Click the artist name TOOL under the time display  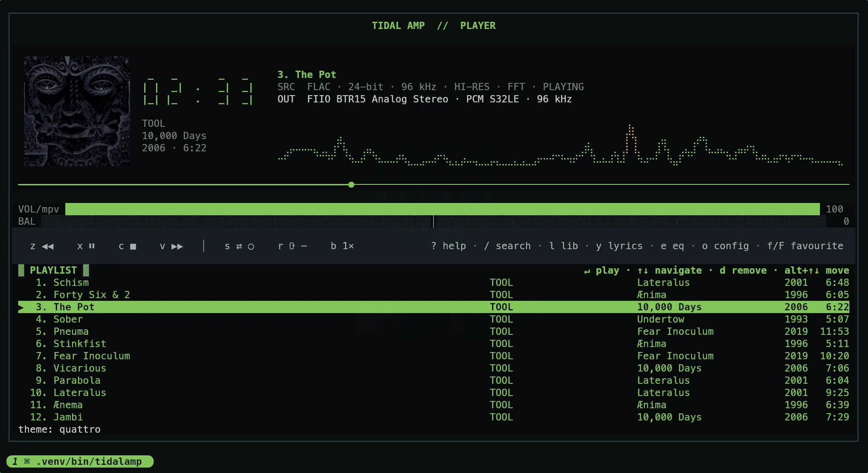coord(154,124)
